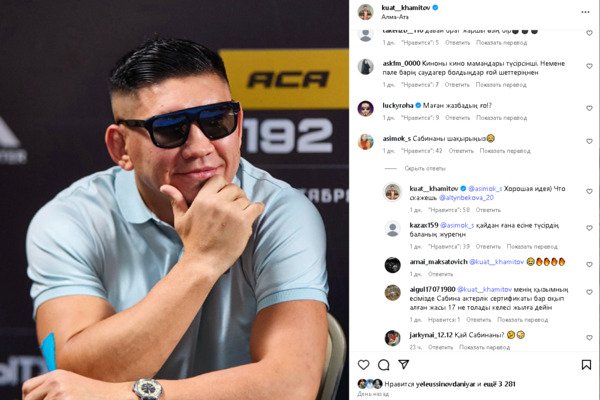Viewport: 600px width, 400px height.
Task: Like the askfm_0000 comment heart
Action: pos(589,66)
